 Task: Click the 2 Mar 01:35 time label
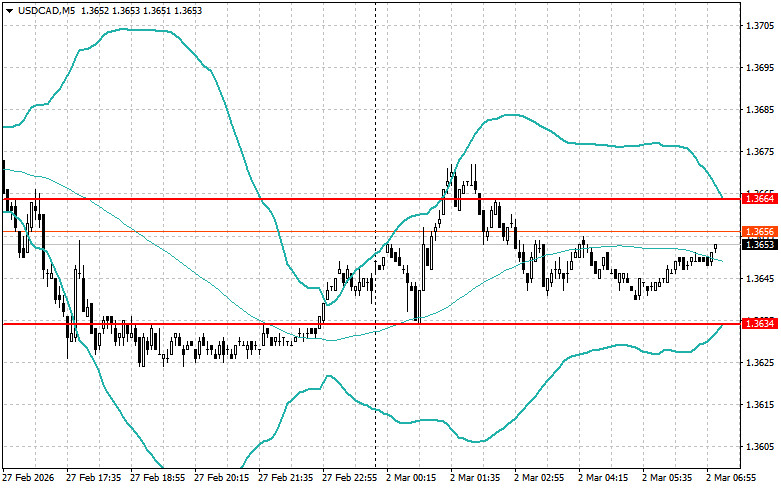coord(476,478)
